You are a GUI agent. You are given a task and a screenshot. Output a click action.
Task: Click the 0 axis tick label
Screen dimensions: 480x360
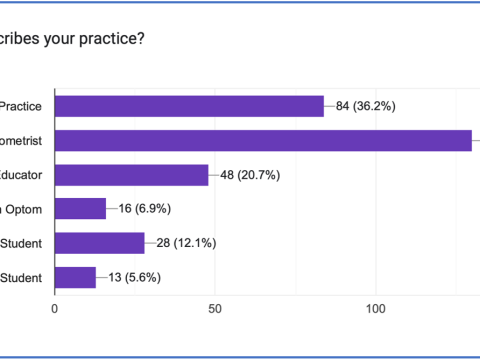tap(54, 309)
